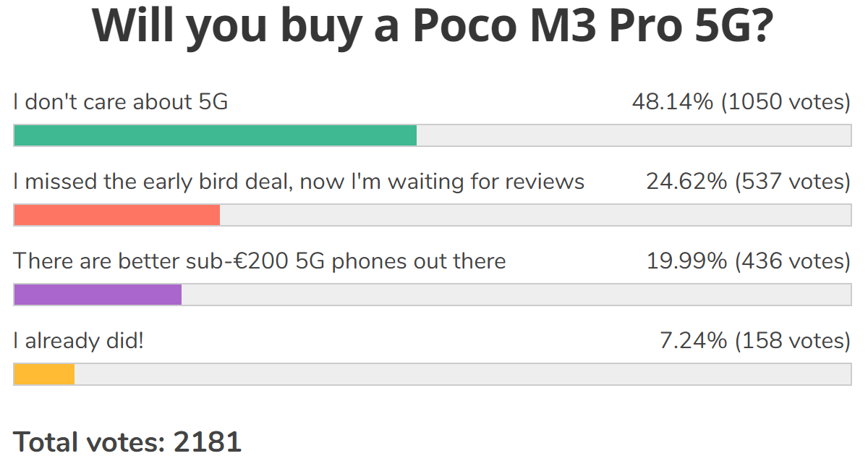Click the poll title 'Will you buy a Poco M3 Pro 5G?'
Viewport: 868px width, 456px height.
coord(433,26)
